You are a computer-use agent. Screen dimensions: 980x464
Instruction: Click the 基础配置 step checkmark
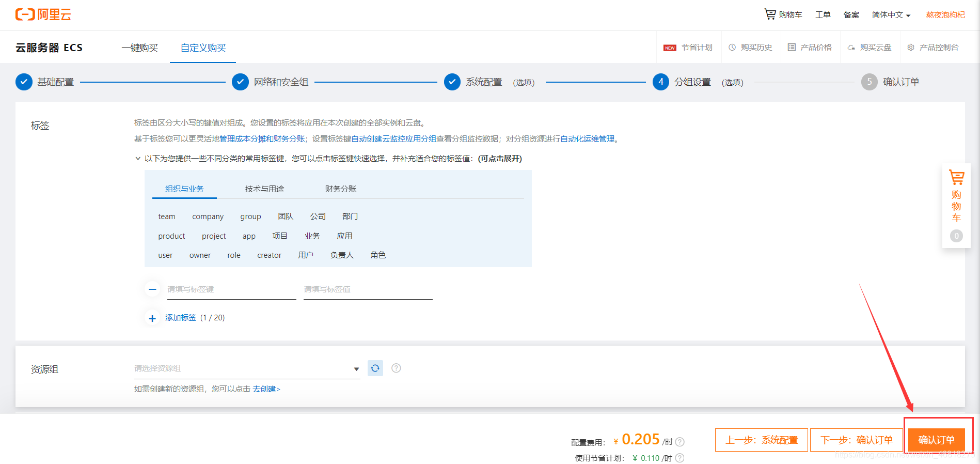click(x=24, y=82)
